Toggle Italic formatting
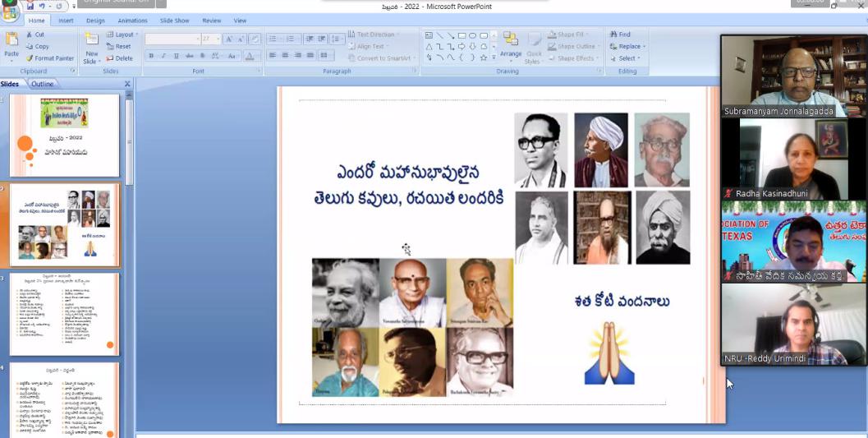Image resolution: width=868 pixels, height=438 pixels. point(164,56)
